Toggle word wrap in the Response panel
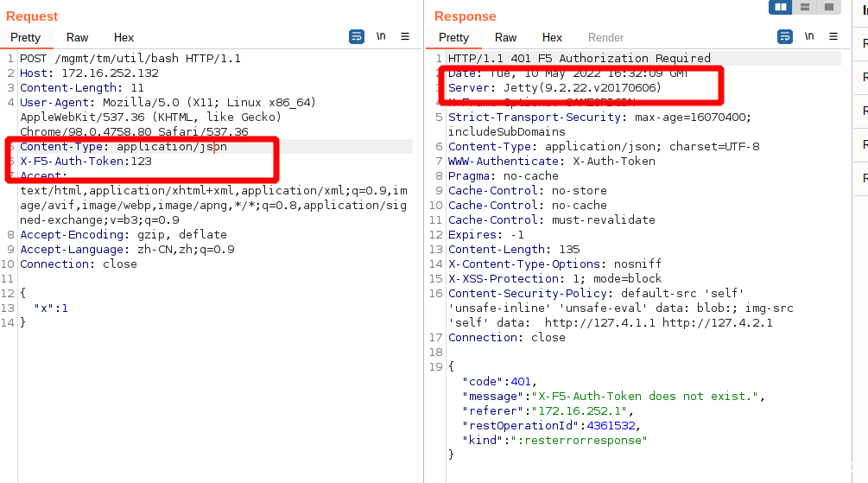The width and height of the screenshot is (868, 483). click(785, 37)
